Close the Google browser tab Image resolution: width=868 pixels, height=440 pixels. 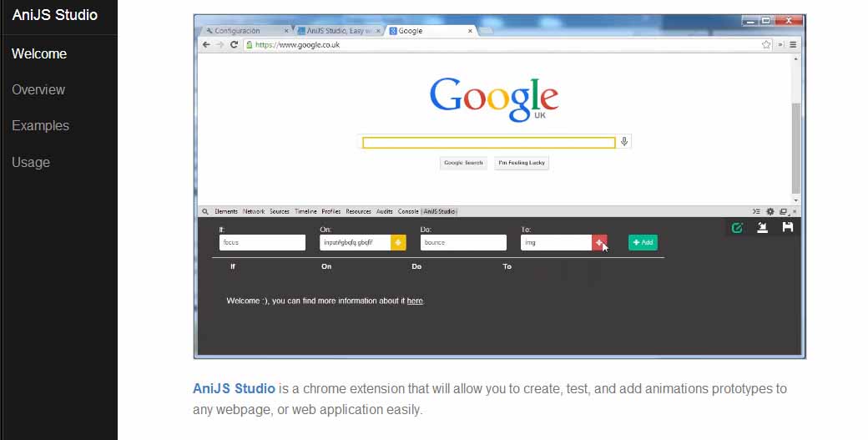point(470,31)
